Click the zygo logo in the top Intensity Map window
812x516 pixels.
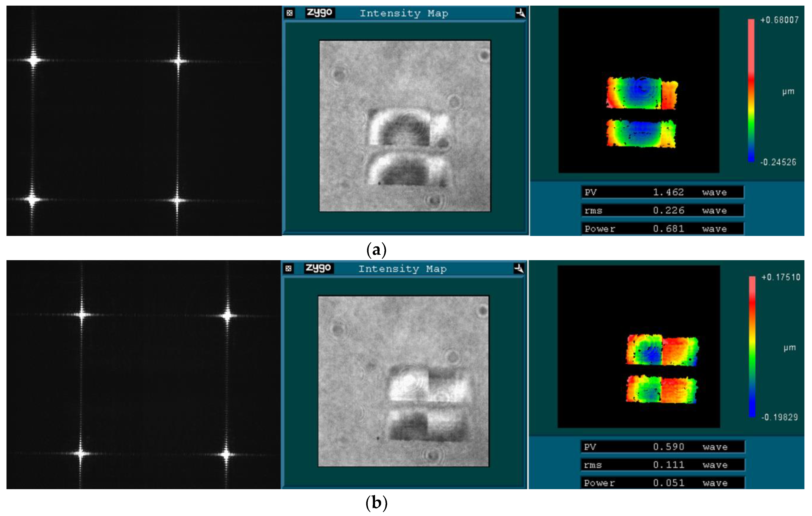tap(319, 13)
